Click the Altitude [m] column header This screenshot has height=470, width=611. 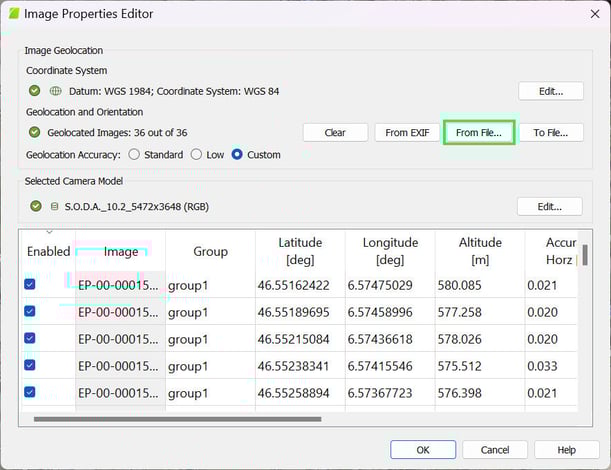(x=480, y=251)
